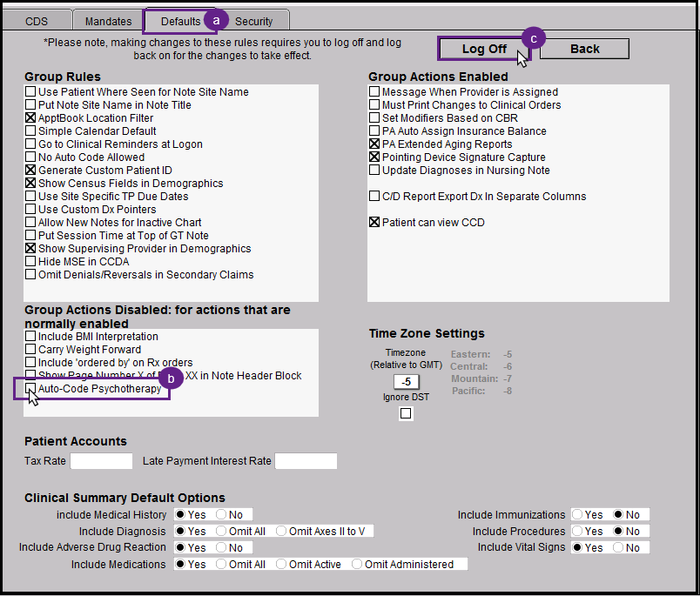
Task: Switch to the CDS tab
Action: (37, 21)
